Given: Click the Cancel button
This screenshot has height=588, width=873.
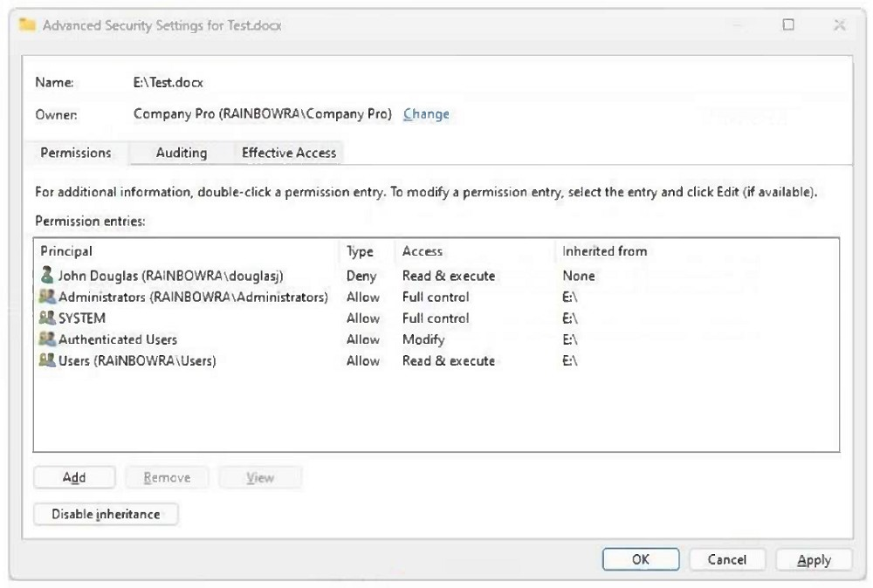Looking at the screenshot, I should pyautogui.click(x=726, y=560).
